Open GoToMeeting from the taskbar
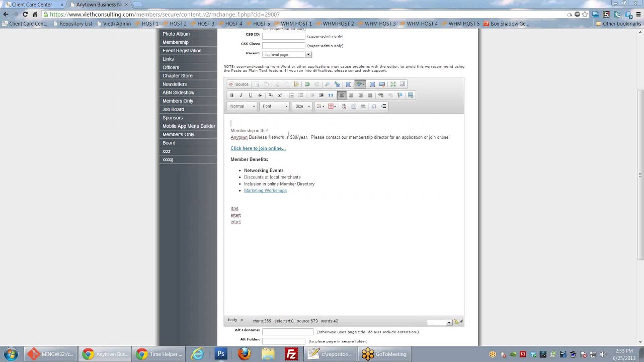This screenshot has width=644, height=362. [x=384, y=354]
